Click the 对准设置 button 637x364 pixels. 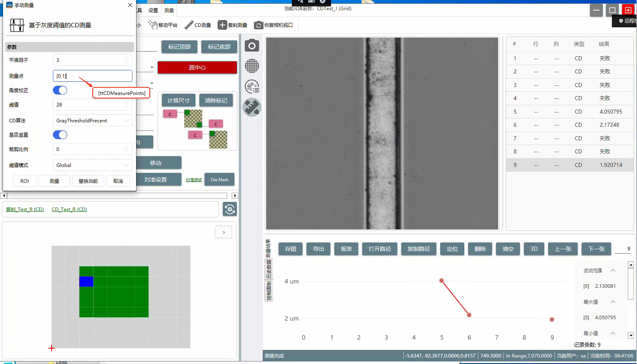click(155, 180)
